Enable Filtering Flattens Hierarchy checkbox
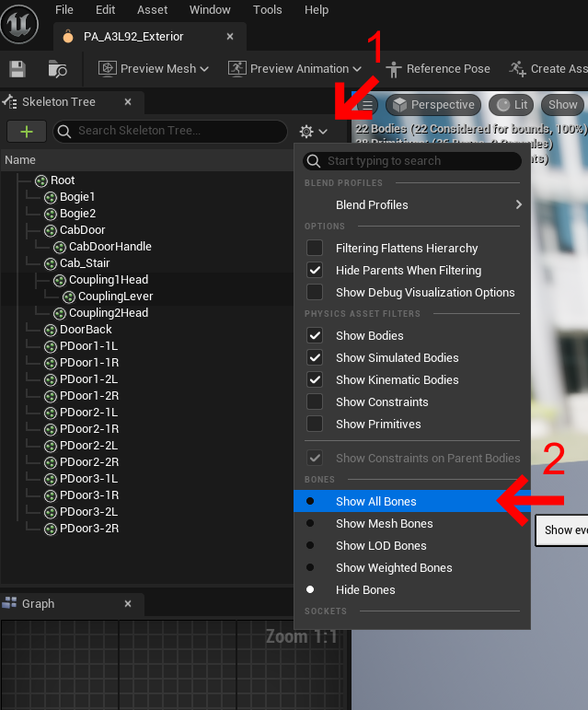The width and height of the screenshot is (588, 710). click(x=315, y=249)
